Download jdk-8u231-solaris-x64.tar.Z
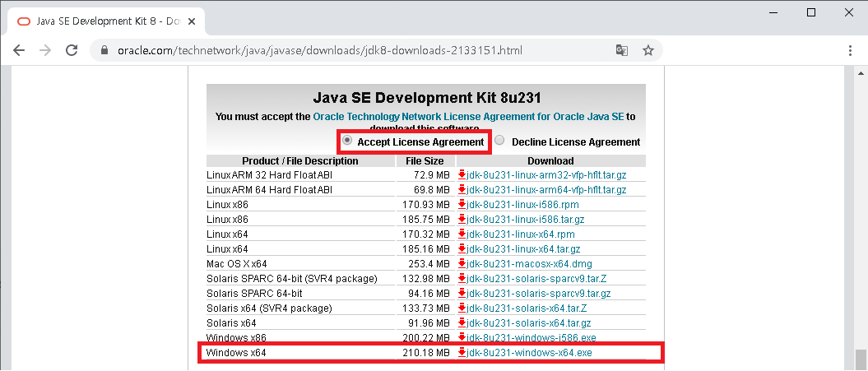Image resolution: width=868 pixels, height=371 pixels. coord(527,308)
